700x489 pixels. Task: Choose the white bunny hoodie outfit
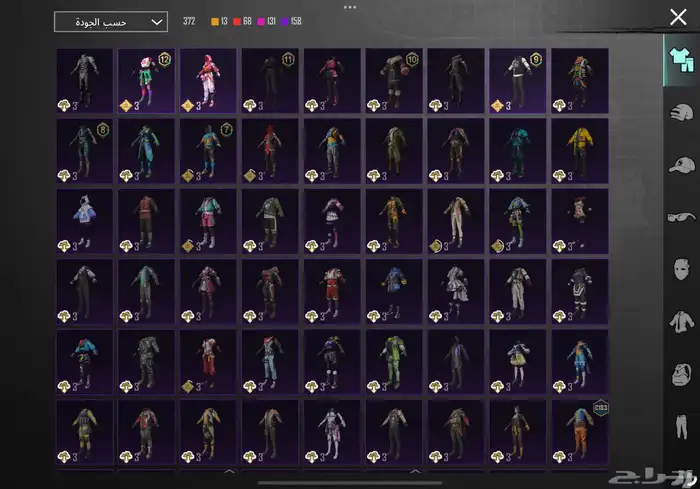tap(84, 221)
